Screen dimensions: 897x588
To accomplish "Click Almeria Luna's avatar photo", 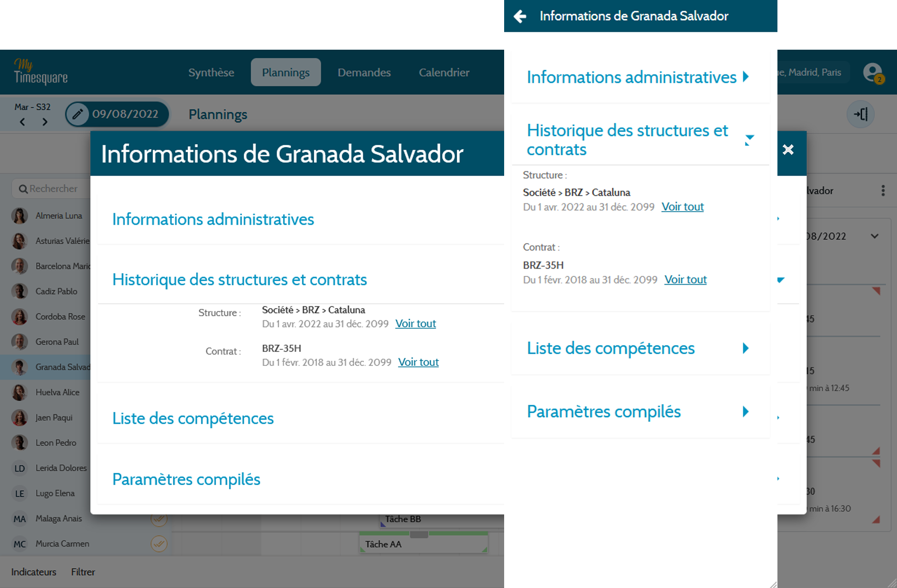I will pyautogui.click(x=20, y=215).
